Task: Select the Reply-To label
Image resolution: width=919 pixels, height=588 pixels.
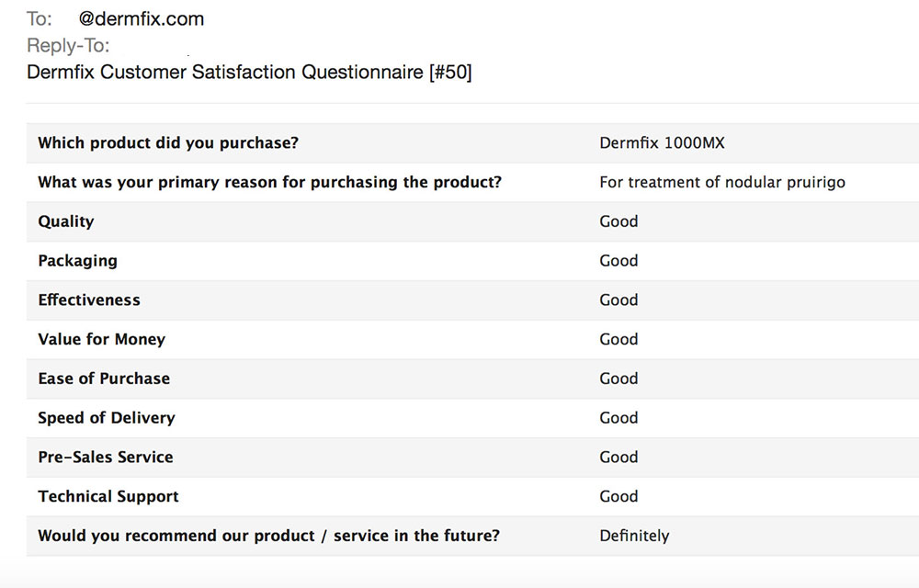Action: click(68, 45)
